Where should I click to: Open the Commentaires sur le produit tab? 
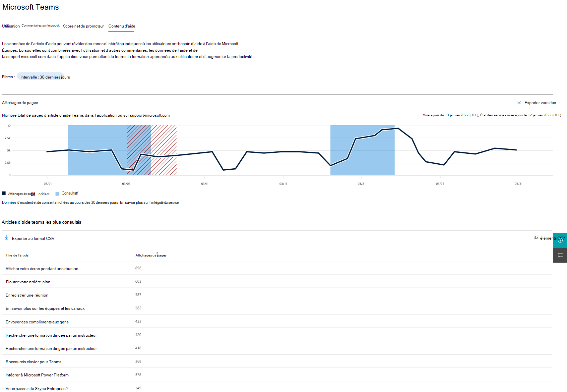coord(40,26)
